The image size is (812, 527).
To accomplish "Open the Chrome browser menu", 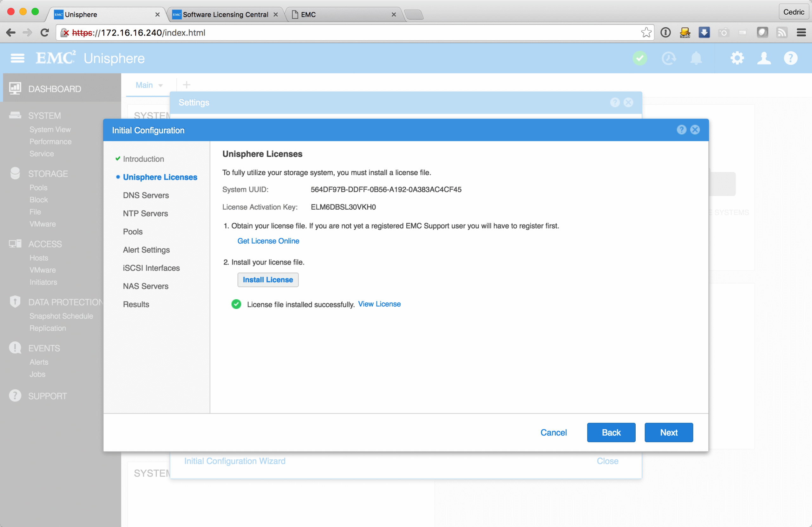I will [x=801, y=33].
